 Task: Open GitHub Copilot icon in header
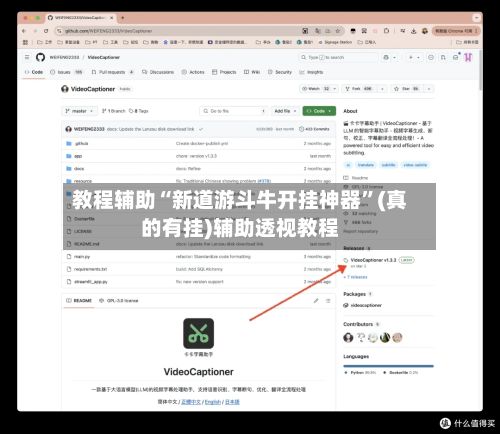pyautogui.click(x=386, y=57)
